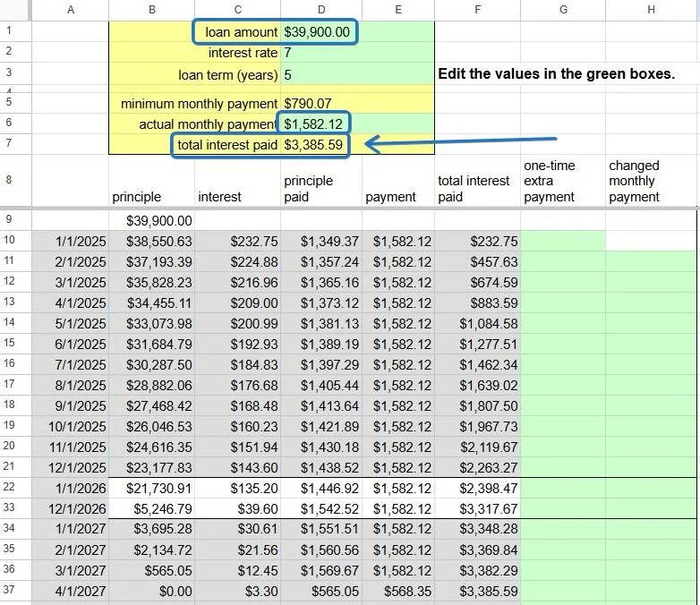Select date cell 1/1/2026

coord(70,488)
